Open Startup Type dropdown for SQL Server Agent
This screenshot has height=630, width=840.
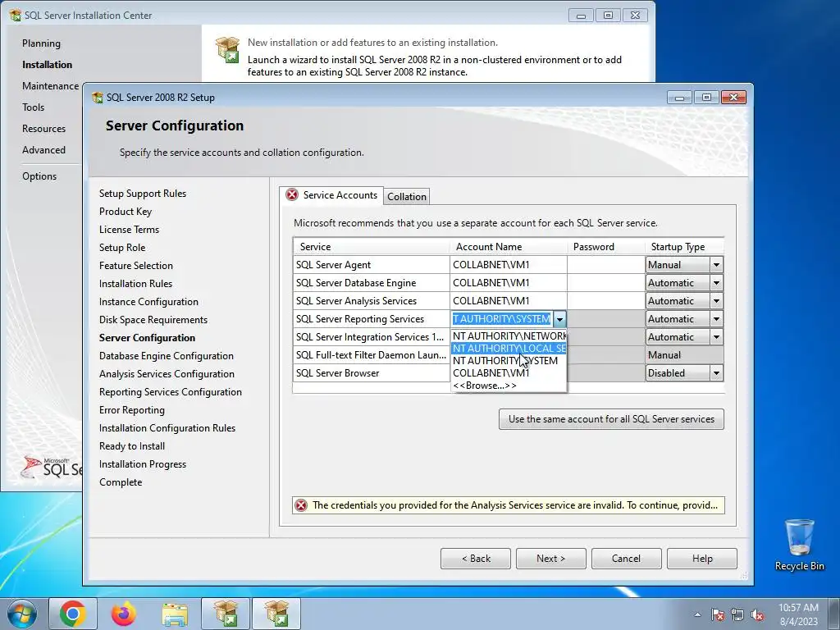click(x=716, y=265)
